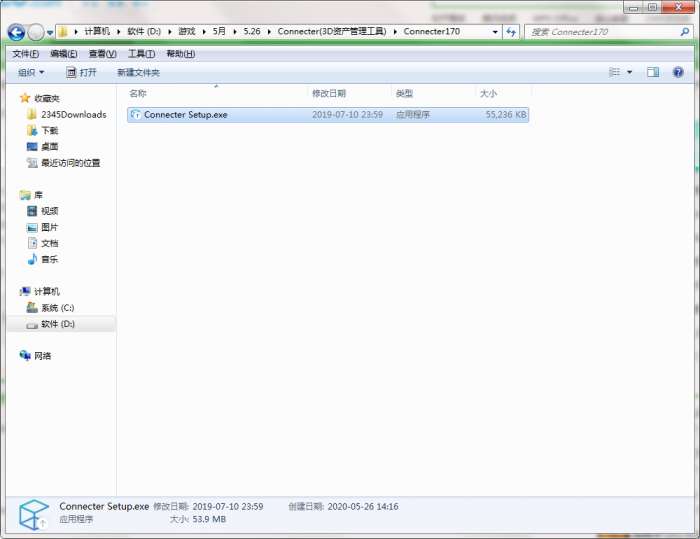The height and width of the screenshot is (539, 700).
Task: Select the Connecter Setup.exe file
Action: pos(328,115)
